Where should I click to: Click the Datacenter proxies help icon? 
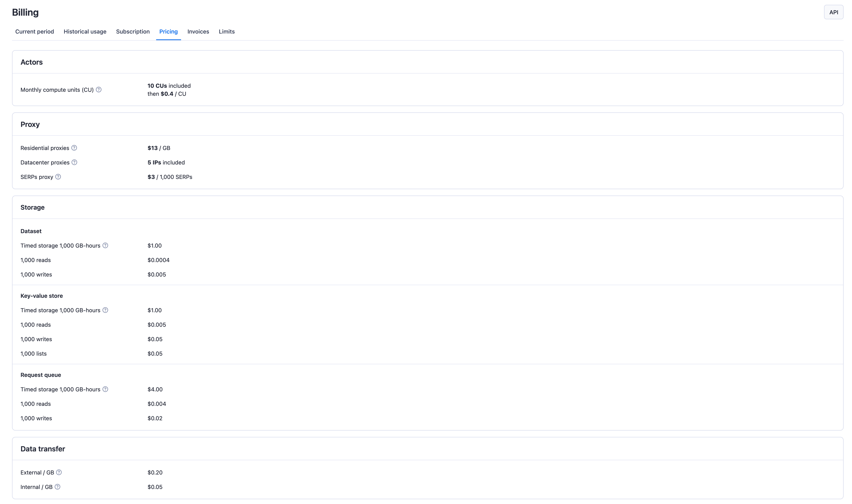[x=74, y=162]
